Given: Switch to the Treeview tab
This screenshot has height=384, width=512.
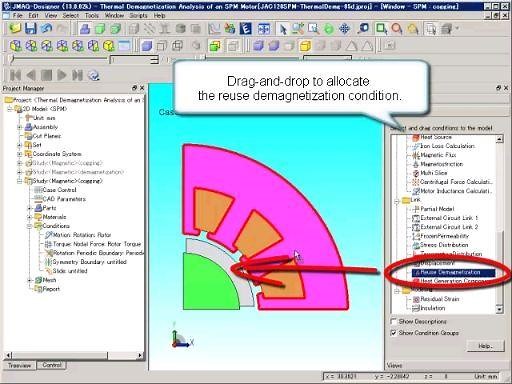Looking at the screenshot, I should [x=19, y=365].
